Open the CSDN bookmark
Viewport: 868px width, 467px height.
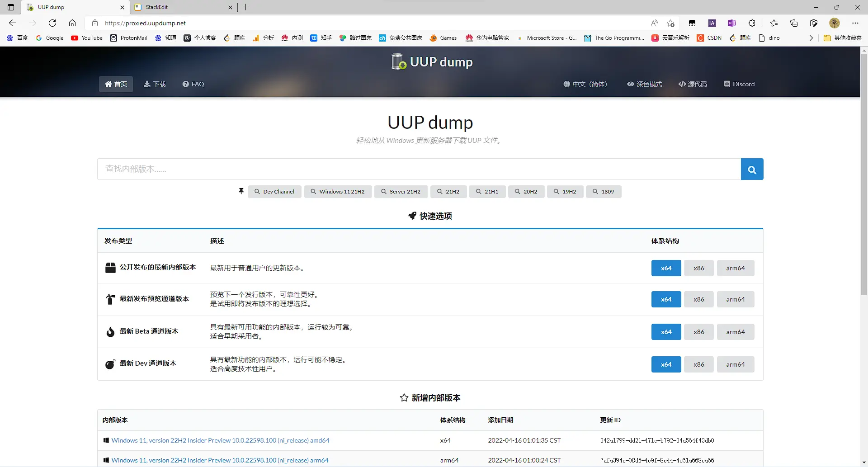(709, 38)
